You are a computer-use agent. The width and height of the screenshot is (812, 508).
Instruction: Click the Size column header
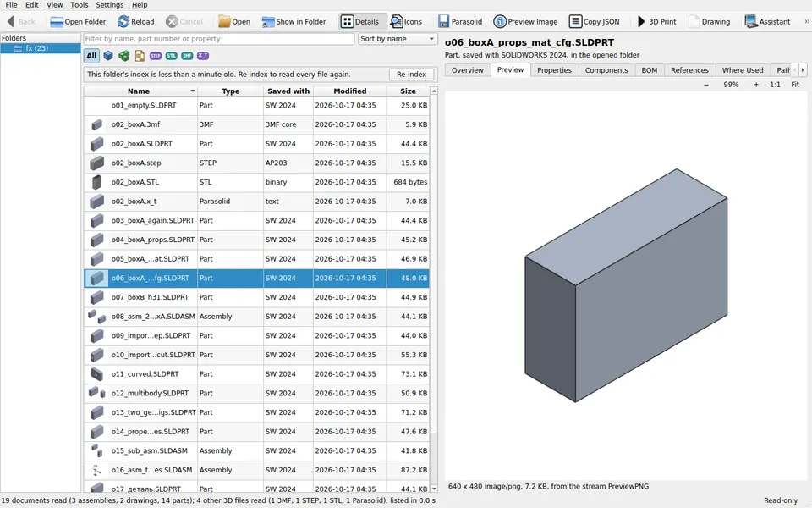coord(408,91)
